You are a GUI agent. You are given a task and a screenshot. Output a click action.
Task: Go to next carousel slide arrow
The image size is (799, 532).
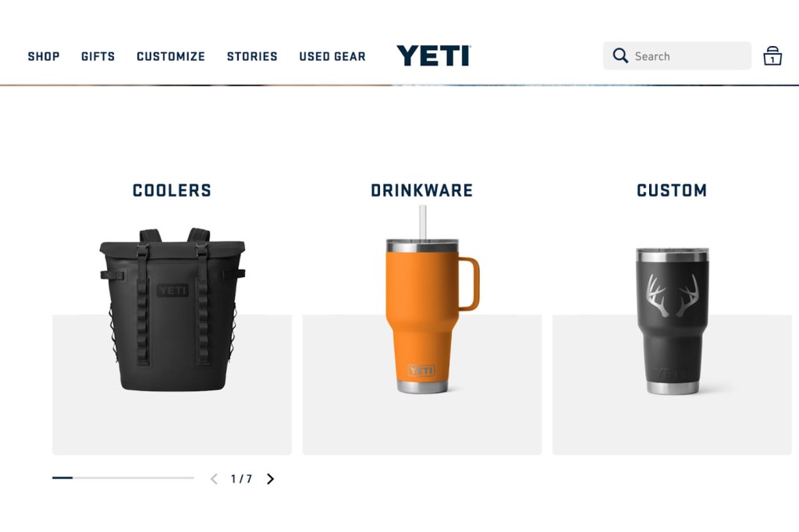[271, 479]
